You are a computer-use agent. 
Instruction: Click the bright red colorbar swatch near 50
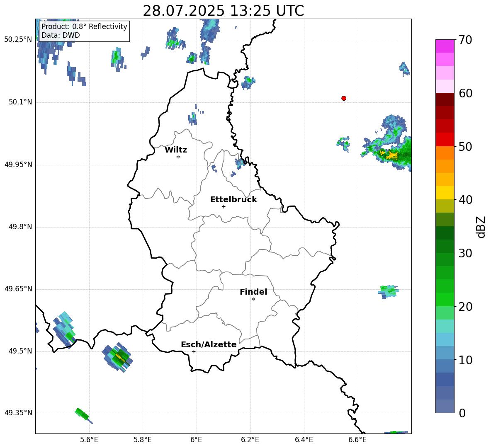[445, 140]
